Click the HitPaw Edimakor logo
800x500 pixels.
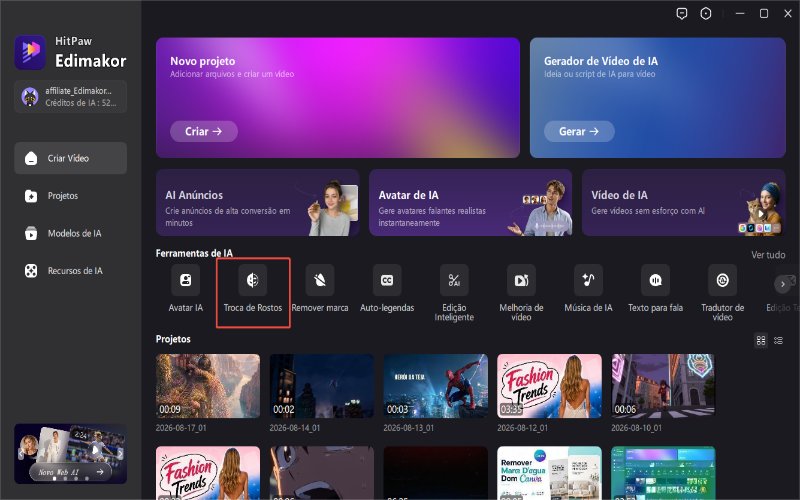click(x=70, y=53)
